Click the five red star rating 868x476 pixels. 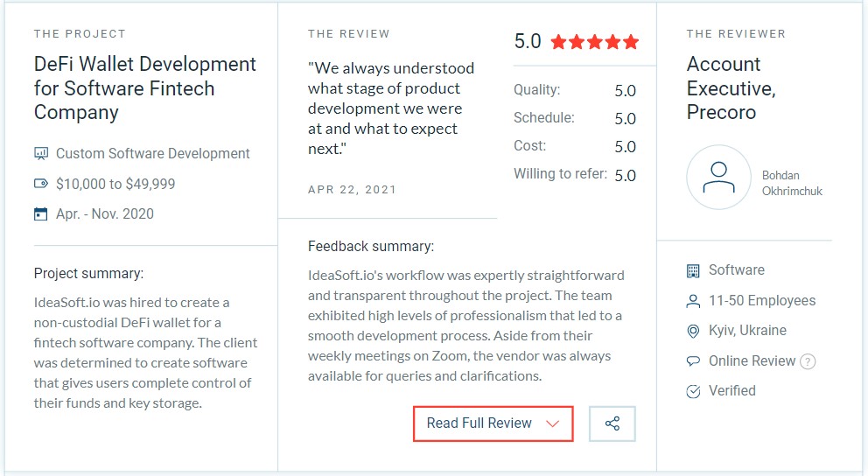[595, 42]
